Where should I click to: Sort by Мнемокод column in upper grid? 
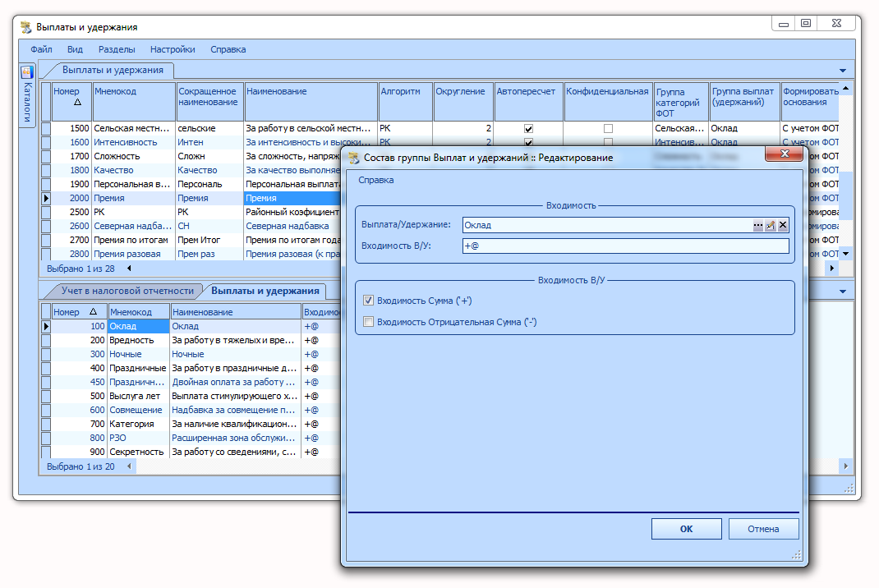click(134, 102)
